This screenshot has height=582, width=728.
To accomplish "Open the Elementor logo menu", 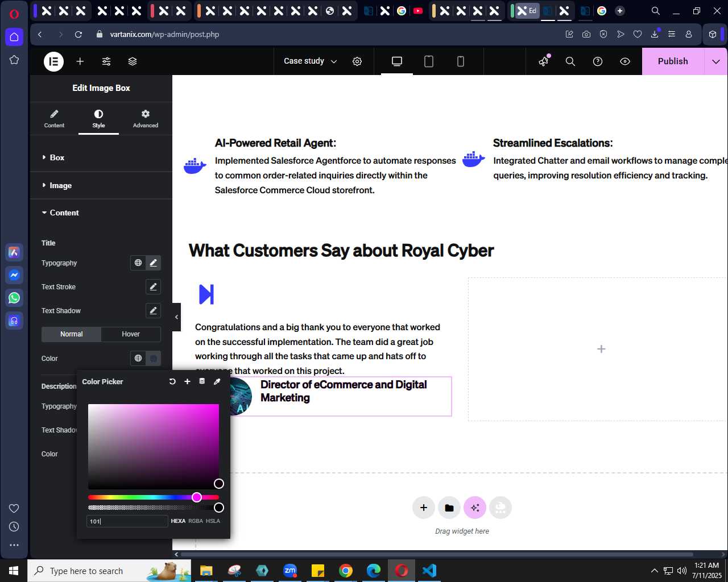I will point(54,61).
